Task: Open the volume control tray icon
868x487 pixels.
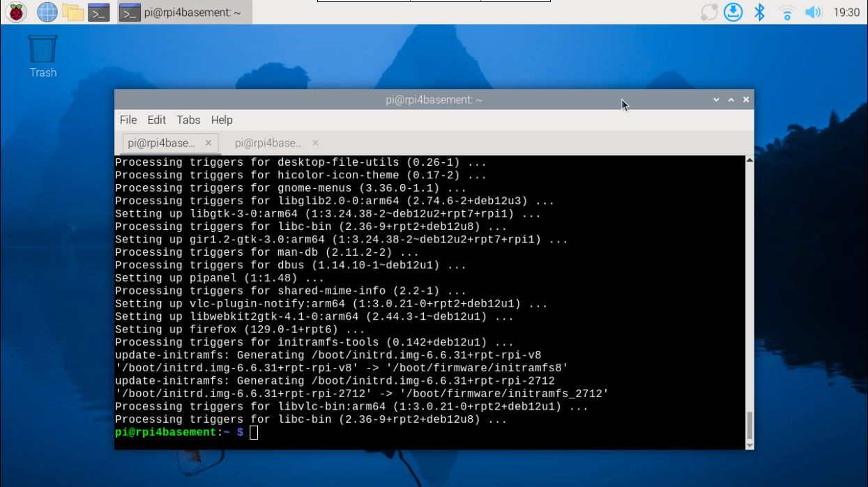Action: click(813, 12)
